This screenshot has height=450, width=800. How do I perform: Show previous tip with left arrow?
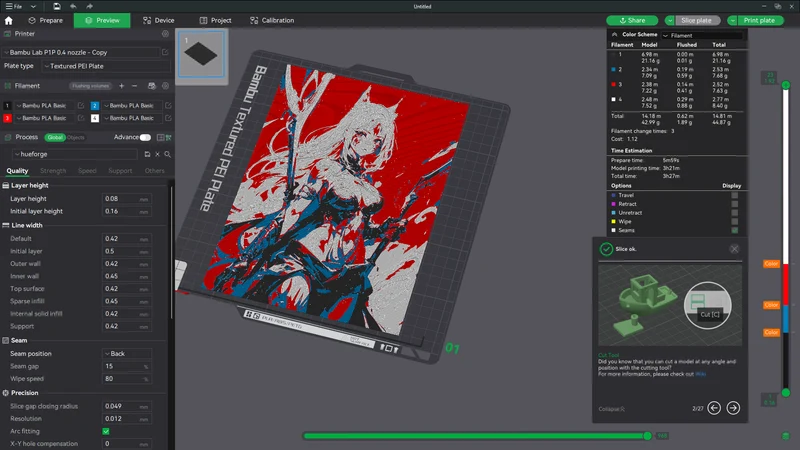pyautogui.click(x=714, y=408)
